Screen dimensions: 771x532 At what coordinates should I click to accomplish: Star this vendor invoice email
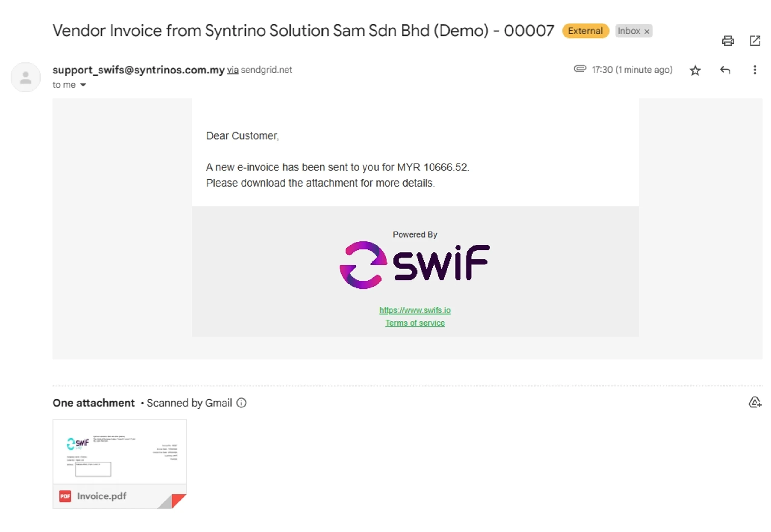(695, 70)
